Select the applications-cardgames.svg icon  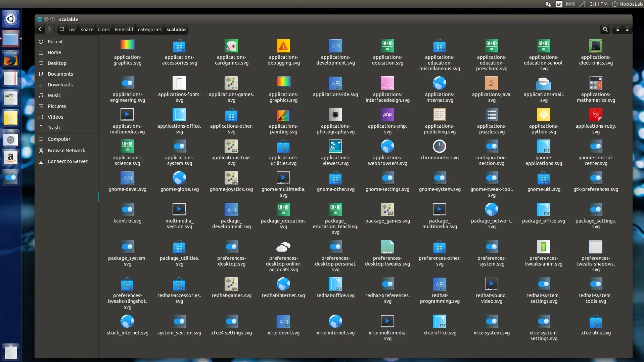(x=231, y=46)
